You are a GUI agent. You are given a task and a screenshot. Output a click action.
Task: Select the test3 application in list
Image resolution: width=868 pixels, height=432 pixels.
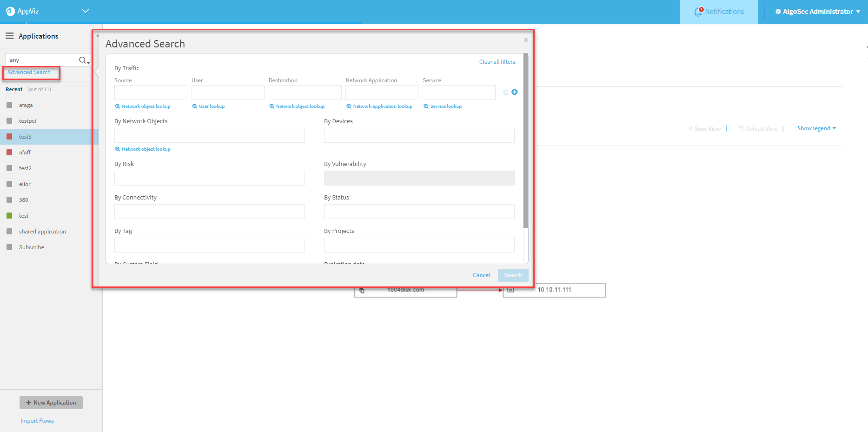25,137
